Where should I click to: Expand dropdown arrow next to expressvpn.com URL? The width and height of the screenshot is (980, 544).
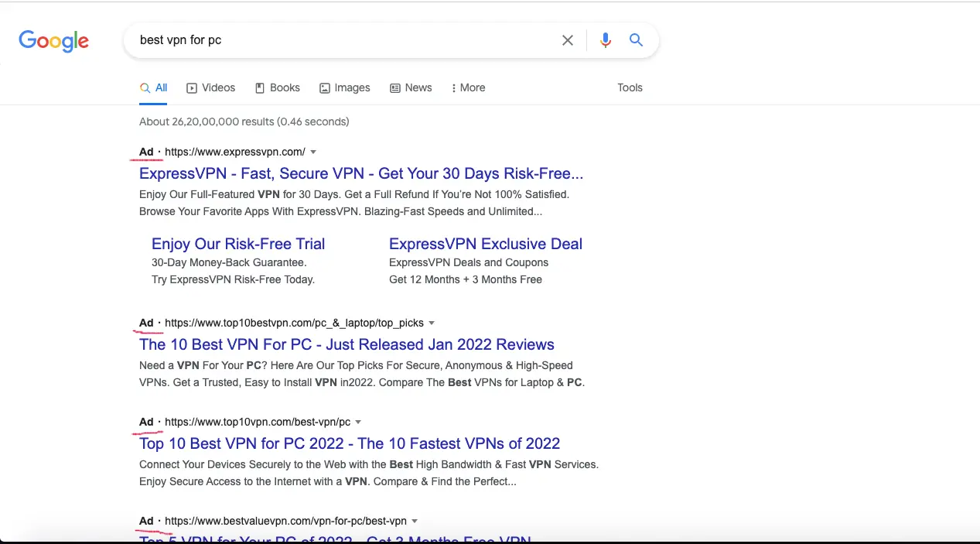point(313,152)
